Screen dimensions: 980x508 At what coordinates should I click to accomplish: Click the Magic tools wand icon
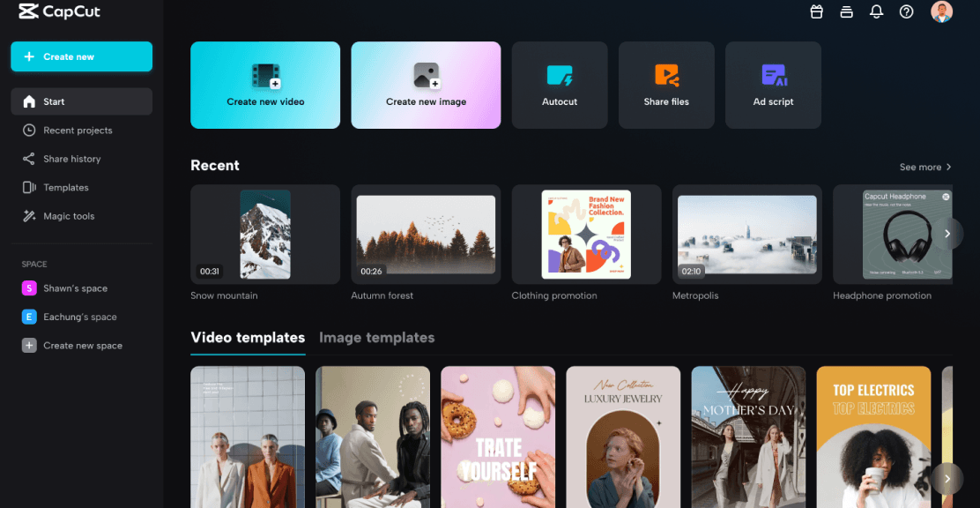point(29,216)
